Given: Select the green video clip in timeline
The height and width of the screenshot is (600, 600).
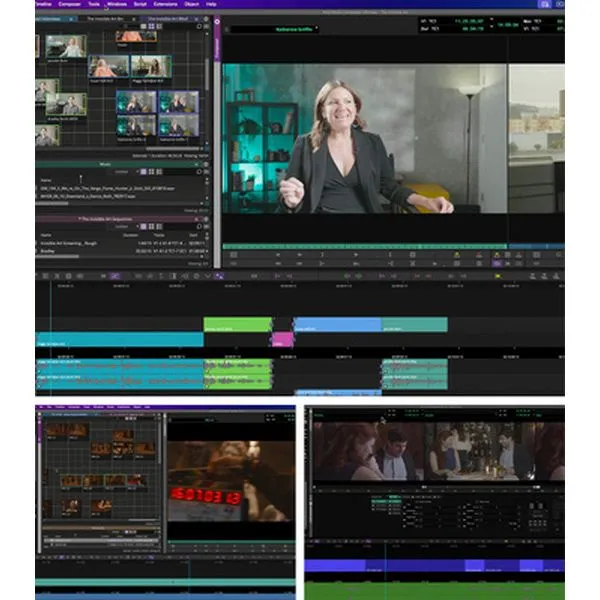Looking at the screenshot, I should point(238,324).
